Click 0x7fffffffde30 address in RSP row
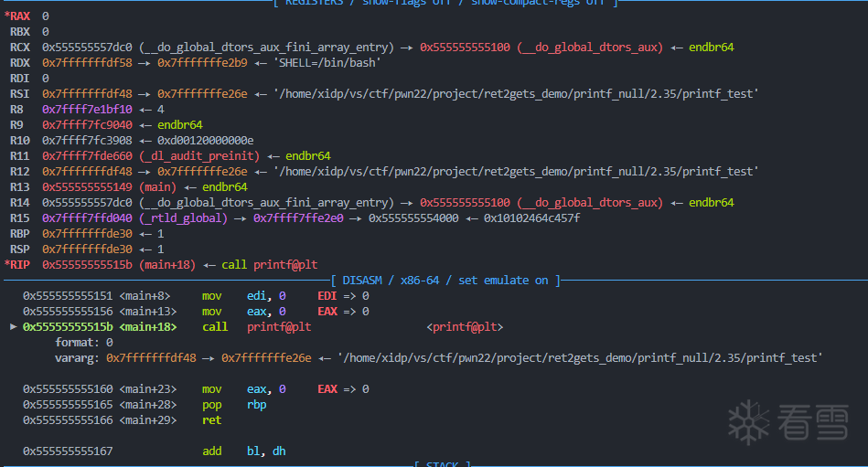Image resolution: width=868 pixels, height=467 pixels. click(87, 249)
